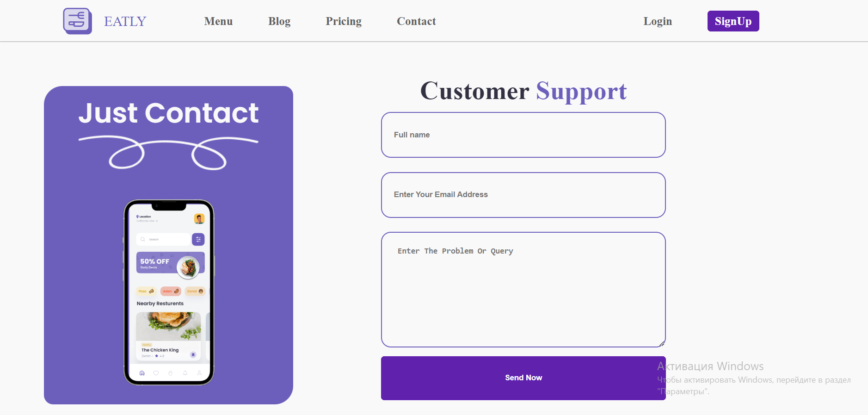Tap the profile person icon in phone's bottom bar
Screen dimensions: 868x415
199,373
